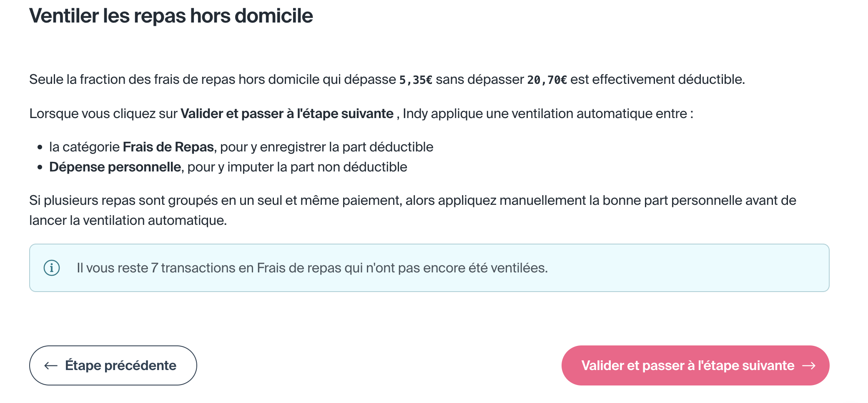The width and height of the screenshot is (868, 403).
Task: Click the heading Ventiler les repas hors domicile
Action: click(x=171, y=16)
